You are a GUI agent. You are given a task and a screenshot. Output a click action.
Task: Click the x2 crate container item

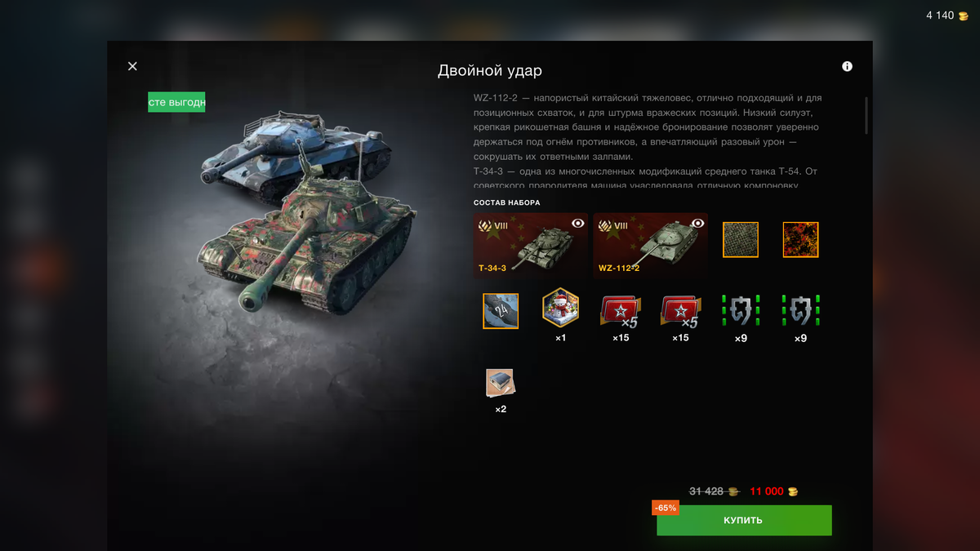(x=501, y=383)
